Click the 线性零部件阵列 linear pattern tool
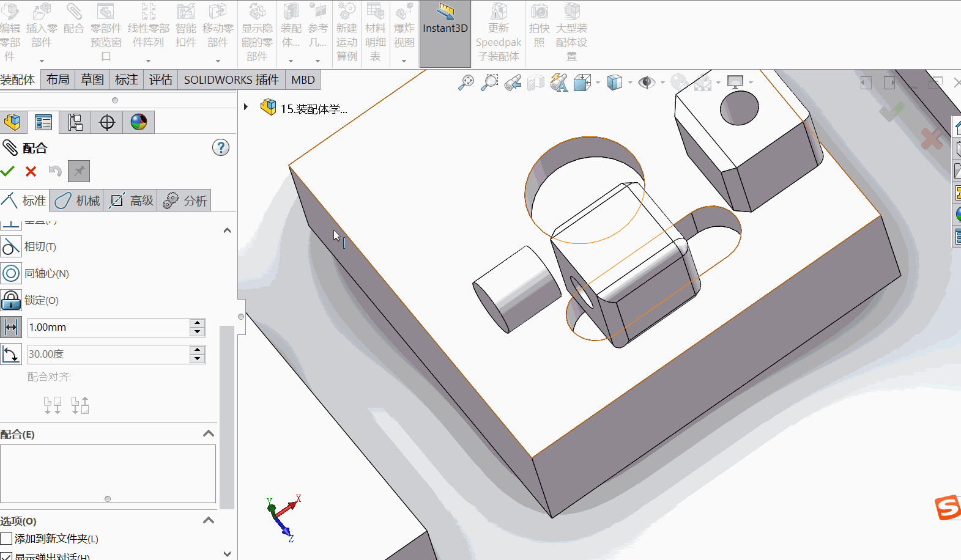 coord(148,26)
